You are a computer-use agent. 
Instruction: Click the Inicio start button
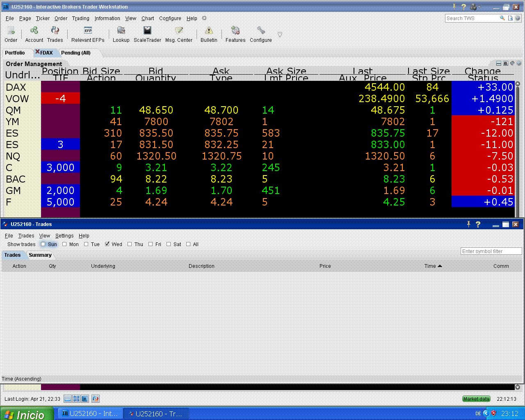click(x=27, y=414)
